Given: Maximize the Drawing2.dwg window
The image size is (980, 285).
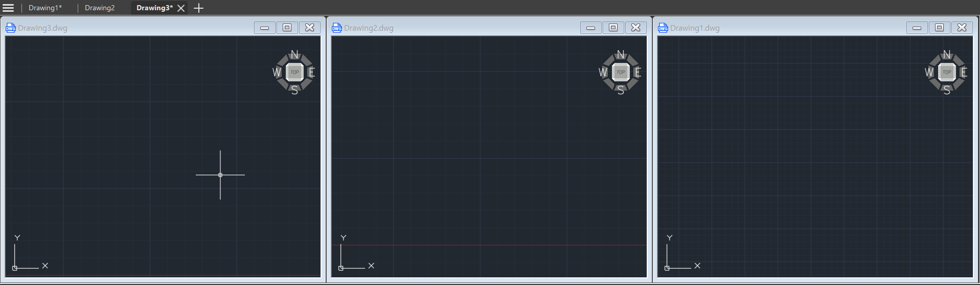Looking at the screenshot, I should pos(613,28).
